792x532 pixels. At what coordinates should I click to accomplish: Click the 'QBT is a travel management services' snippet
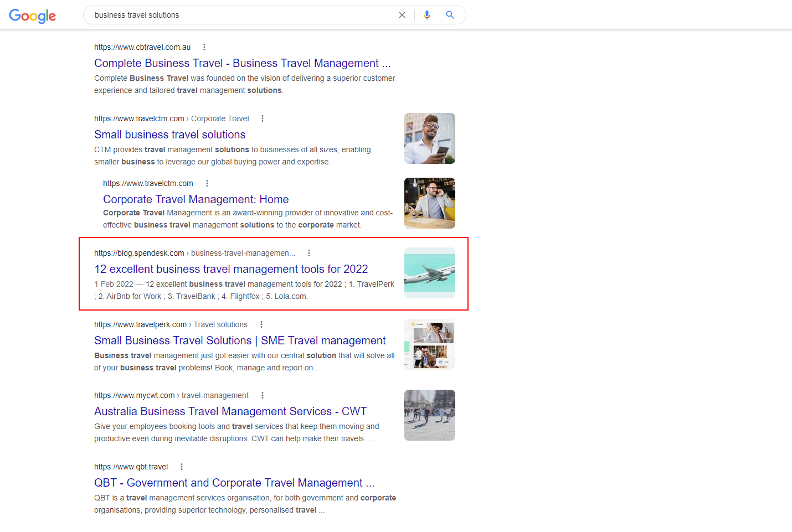tap(245, 504)
